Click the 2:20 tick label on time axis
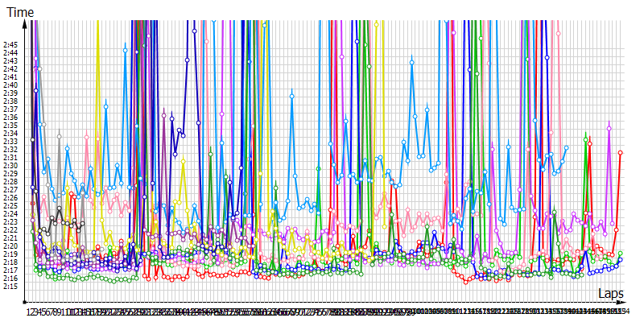644x322 pixels. coord(10,246)
